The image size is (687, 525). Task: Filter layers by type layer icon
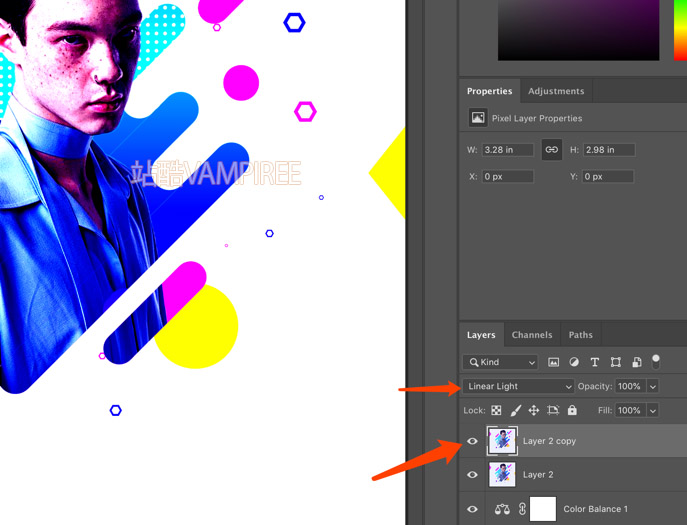[x=595, y=362]
